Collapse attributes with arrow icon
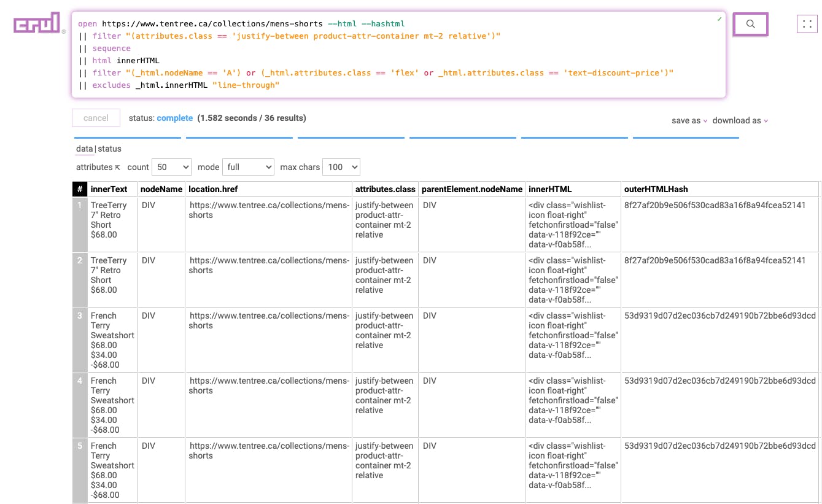 click(117, 167)
